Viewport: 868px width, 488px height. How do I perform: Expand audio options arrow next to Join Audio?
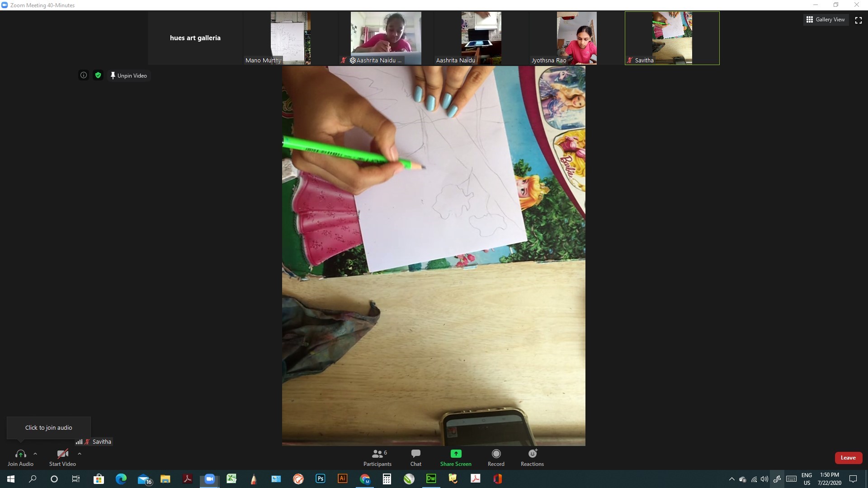click(x=35, y=454)
